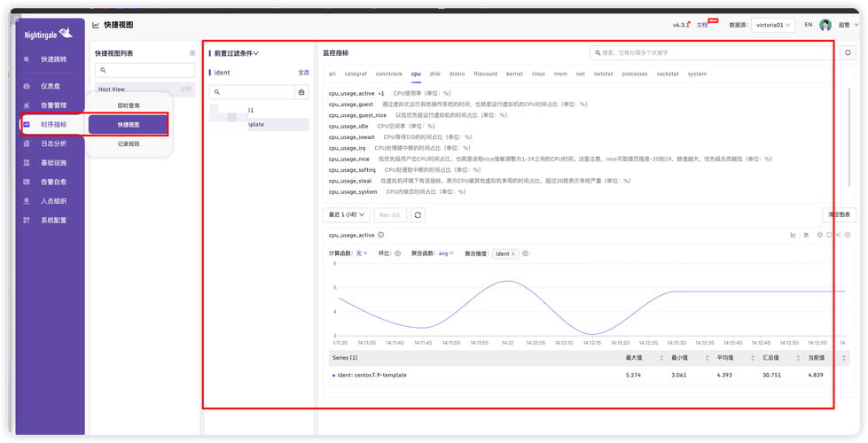Add a 环比 comparison with plus icon
Image resolution: width=868 pixels, height=443 pixels.
click(397, 253)
